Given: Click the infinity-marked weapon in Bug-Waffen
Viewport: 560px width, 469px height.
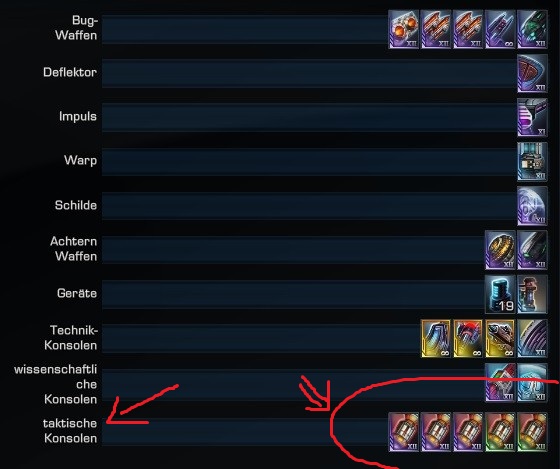Looking at the screenshot, I should click(500, 29).
